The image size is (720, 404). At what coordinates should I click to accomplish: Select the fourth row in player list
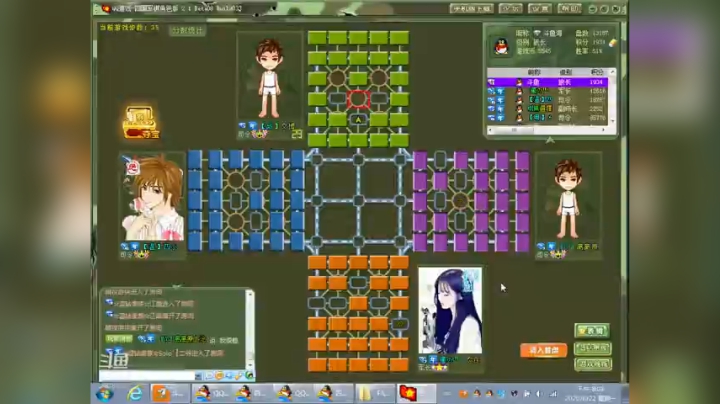pos(548,109)
